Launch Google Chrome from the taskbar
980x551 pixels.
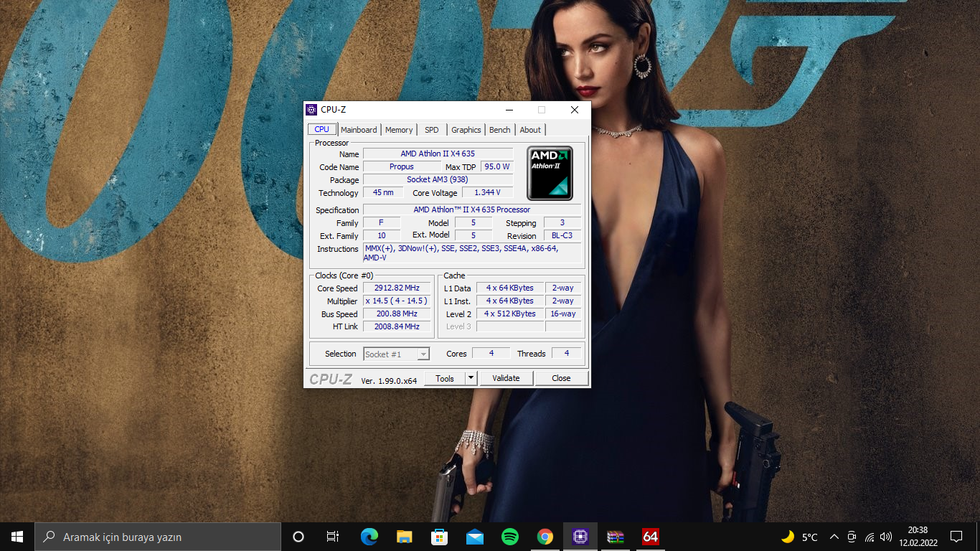(545, 537)
